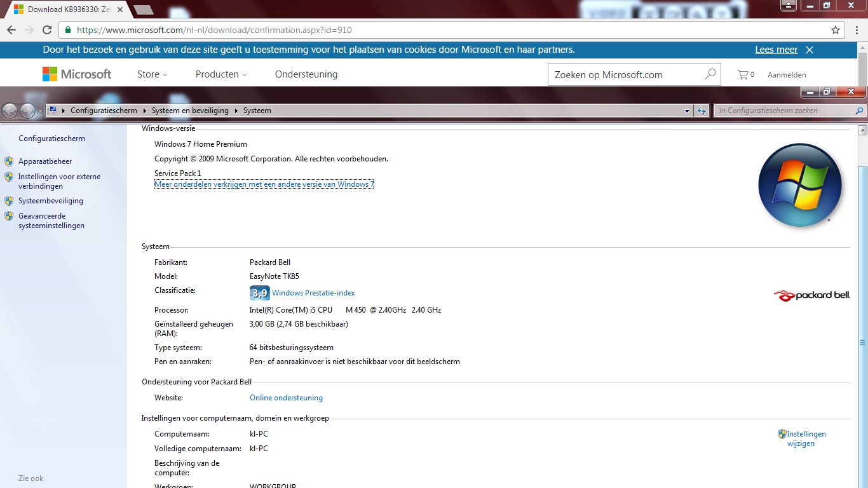The width and height of the screenshot is (868, 488).
Task: Reload the Microsoft download page
Action: tap(47, 30)
